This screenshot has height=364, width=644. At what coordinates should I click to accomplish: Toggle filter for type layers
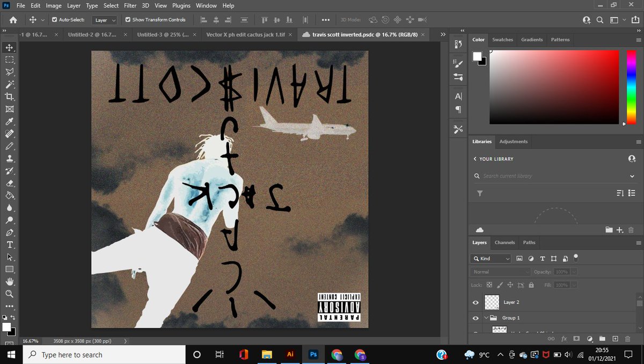(542, 258)
